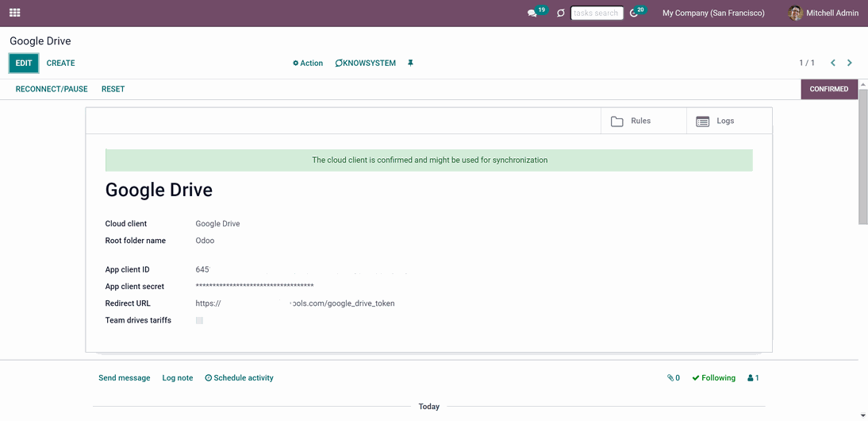
Task: Click the Cloud client value Google Drive
Action: 217,224
